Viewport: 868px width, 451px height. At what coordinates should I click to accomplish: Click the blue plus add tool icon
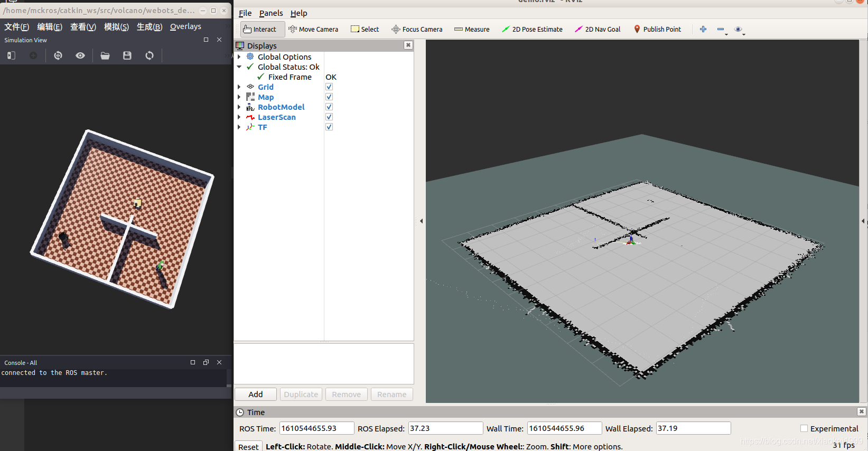tap(703, 30)
